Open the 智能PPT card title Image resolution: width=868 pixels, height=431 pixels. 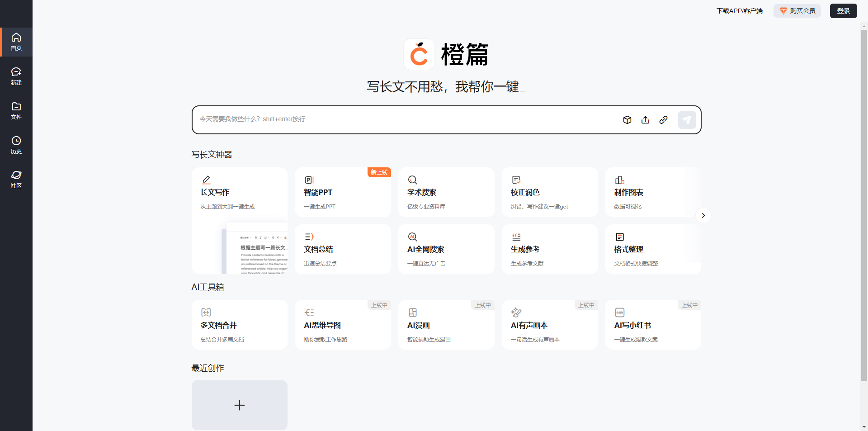318,193
